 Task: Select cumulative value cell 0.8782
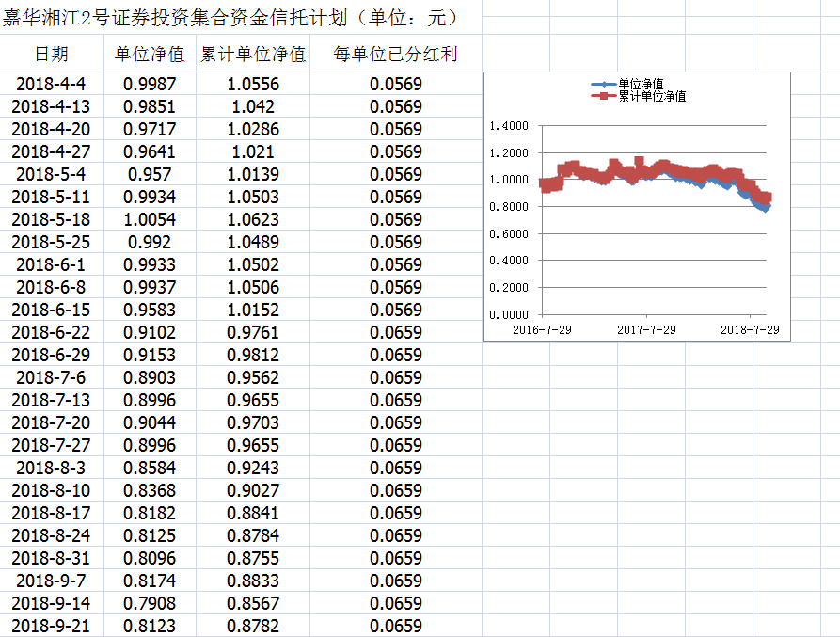(253, 626)
